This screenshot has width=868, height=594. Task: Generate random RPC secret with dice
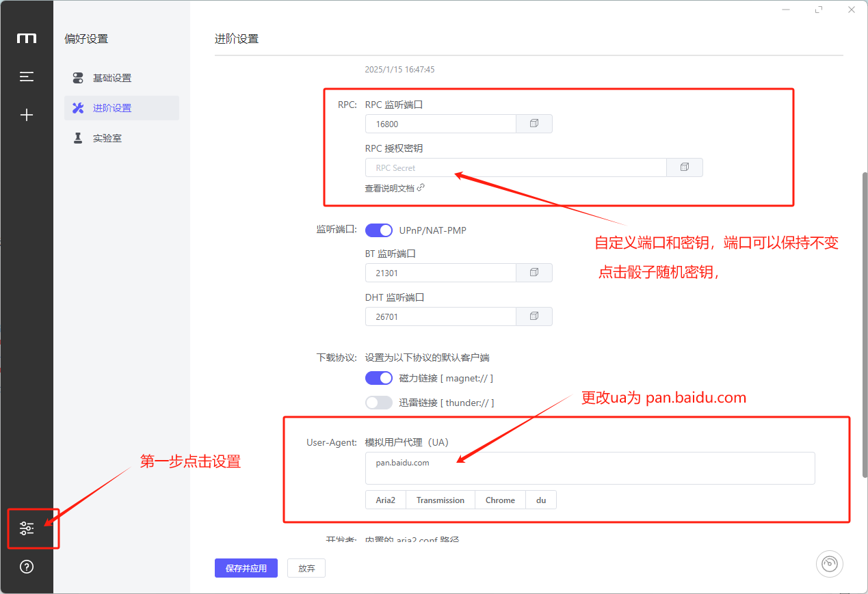tap(684, 167)
